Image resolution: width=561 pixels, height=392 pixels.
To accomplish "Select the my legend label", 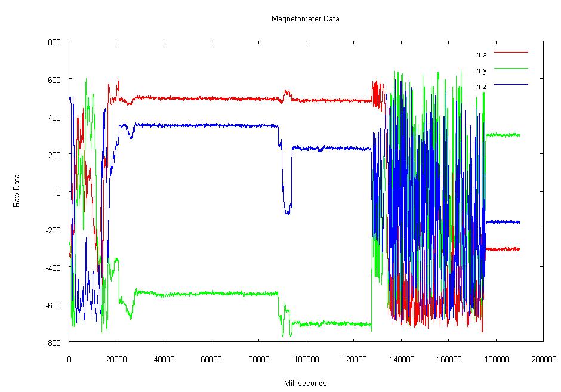I will (481, 70).
